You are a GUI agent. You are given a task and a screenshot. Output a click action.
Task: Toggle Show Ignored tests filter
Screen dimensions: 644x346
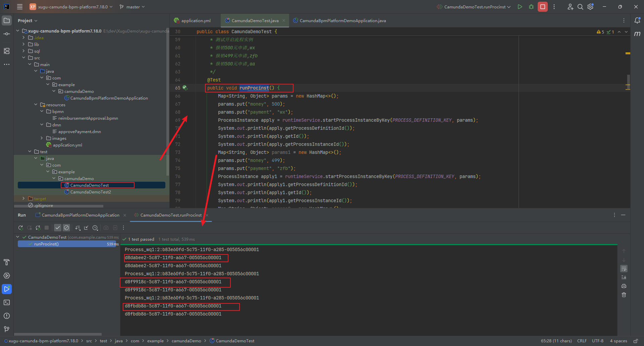(x=66, y=228)
